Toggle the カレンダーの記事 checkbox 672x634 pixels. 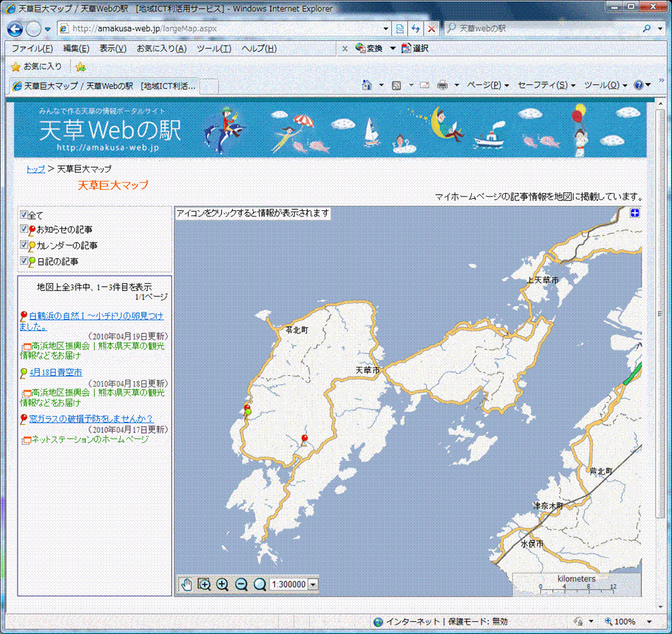[x=24, y=245]
